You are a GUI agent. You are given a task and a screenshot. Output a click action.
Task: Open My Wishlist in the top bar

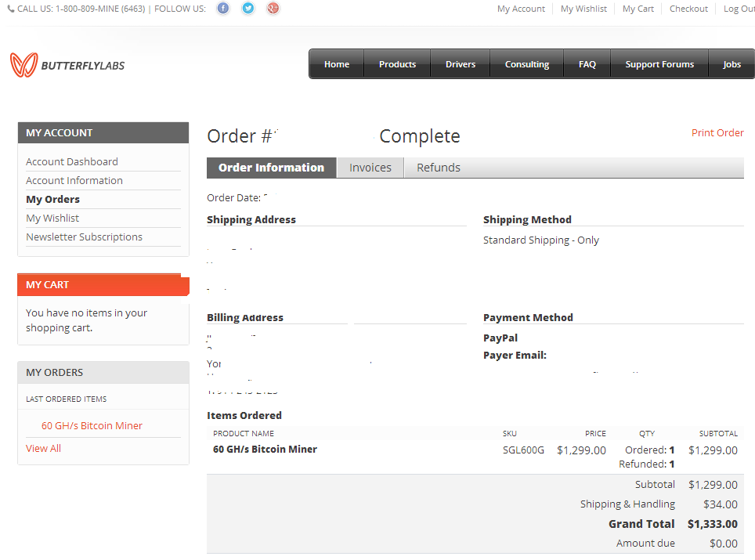coord(583,9)
